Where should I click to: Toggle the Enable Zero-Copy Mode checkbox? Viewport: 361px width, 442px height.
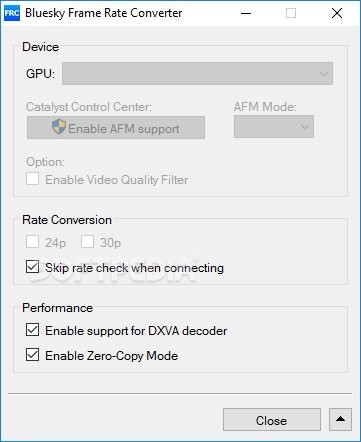(32, 355)
